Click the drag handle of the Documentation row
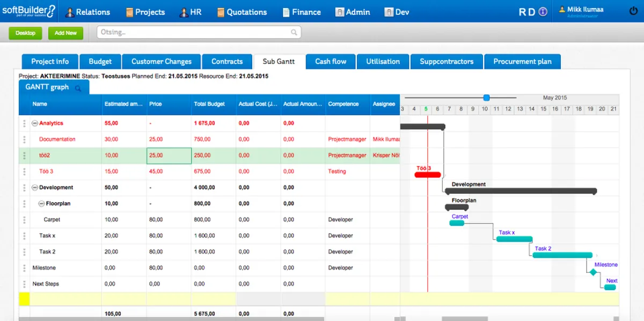Image resolution: width=644 pixels, height=321 pixels. (x=24, y=139)
